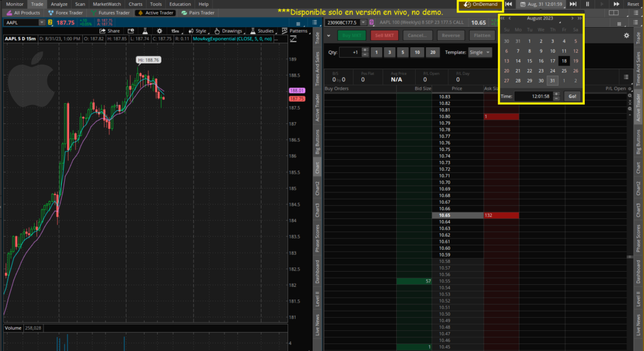This screenshot has width=644, height=351.
Task: Go to previous month in calendar
Action: [509, 18]
